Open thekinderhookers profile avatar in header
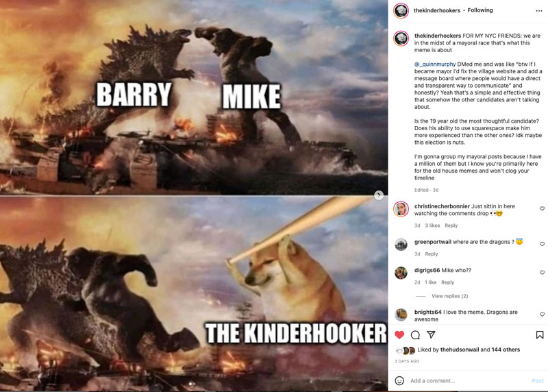 coord(401,11)
